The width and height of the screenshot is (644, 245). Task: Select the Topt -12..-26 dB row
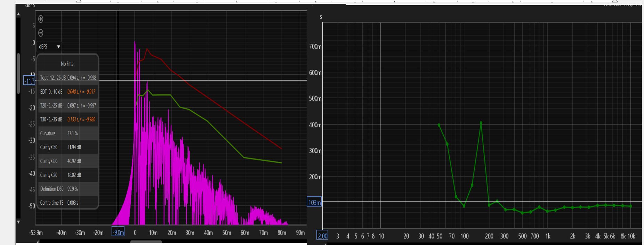[68, 78]
